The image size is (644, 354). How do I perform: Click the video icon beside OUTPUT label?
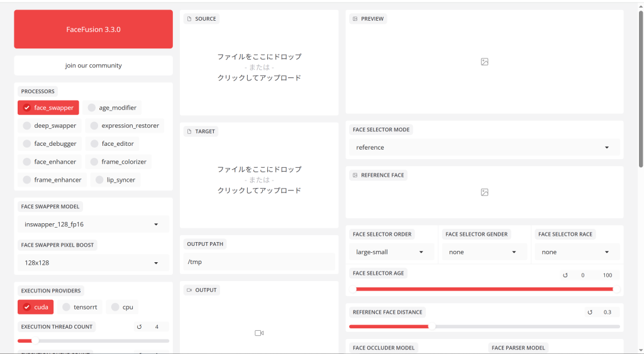coord(189,290)
